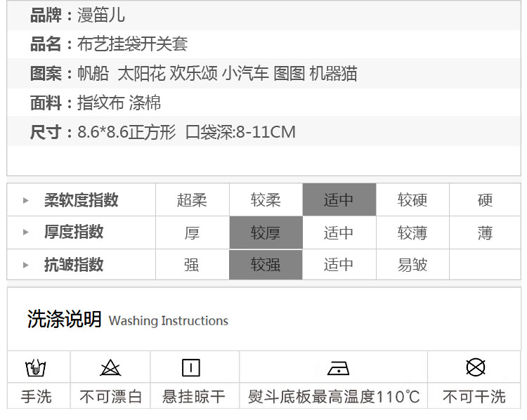Click the pattern option 太阳花

141,73
